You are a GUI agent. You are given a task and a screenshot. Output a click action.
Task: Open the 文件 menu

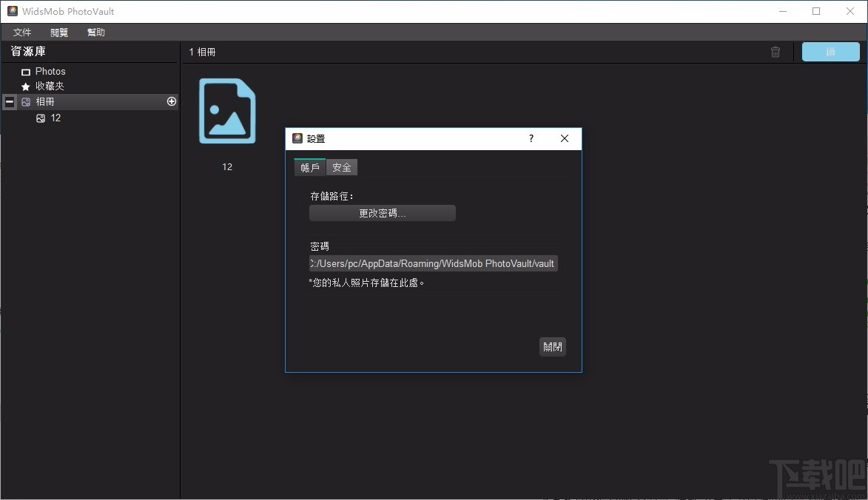point(21,32)
